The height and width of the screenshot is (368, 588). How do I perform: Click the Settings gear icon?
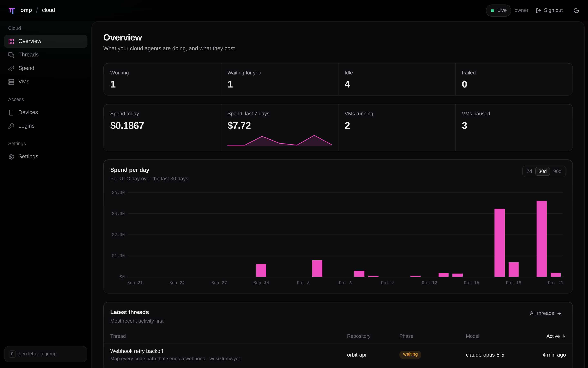click(x=11, y=157)
